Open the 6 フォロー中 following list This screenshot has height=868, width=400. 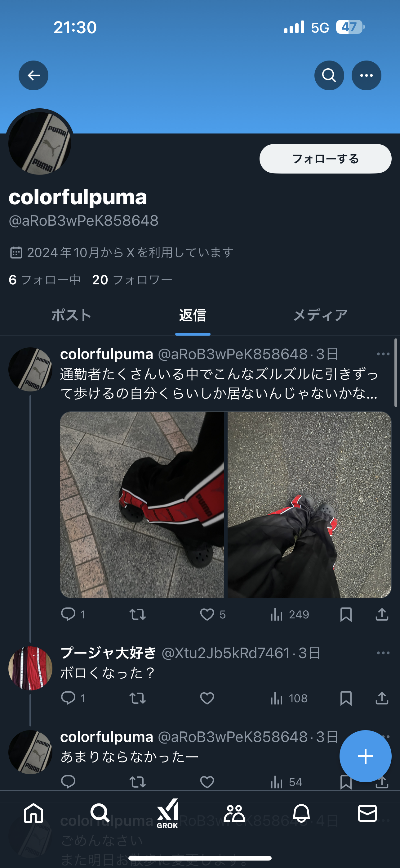(44, 280)
